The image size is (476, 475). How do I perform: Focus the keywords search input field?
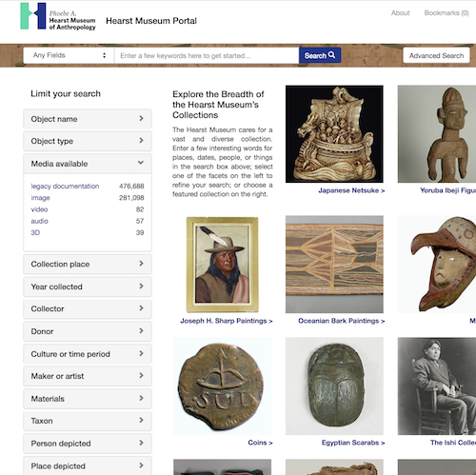coord(207,55)
